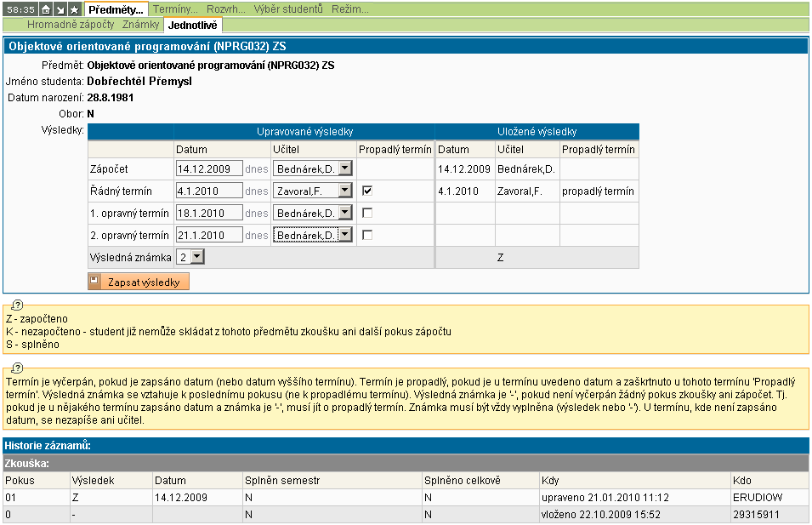
Task: Click help icon above the Z/K/S legend
Action: pyautogui.click(x=17, y=305)
